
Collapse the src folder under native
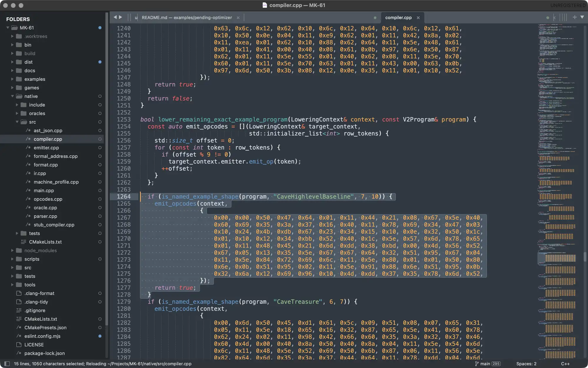pyautogui.click(x=17, y=122)
